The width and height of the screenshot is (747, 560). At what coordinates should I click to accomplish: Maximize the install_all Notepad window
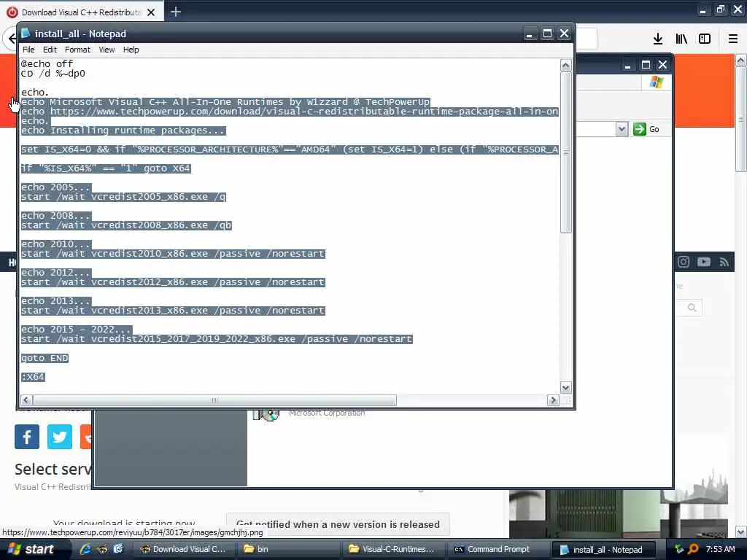click(x=547, y=34)
